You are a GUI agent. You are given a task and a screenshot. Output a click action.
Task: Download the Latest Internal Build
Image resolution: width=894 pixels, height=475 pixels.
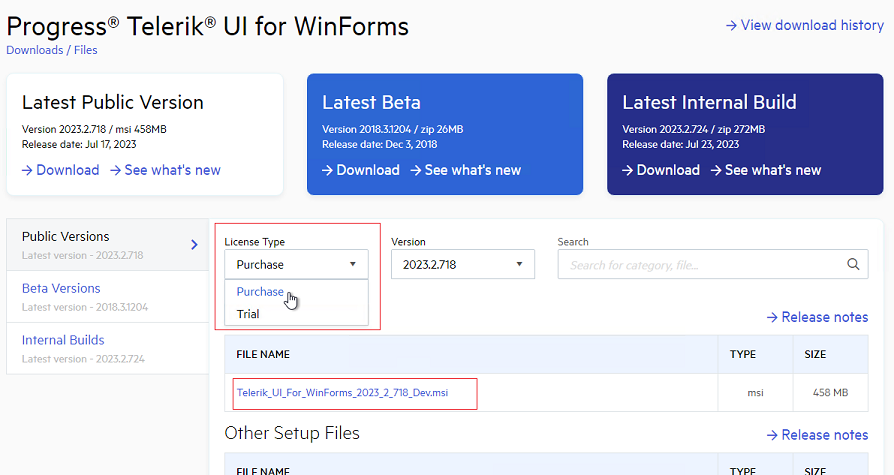661,170
